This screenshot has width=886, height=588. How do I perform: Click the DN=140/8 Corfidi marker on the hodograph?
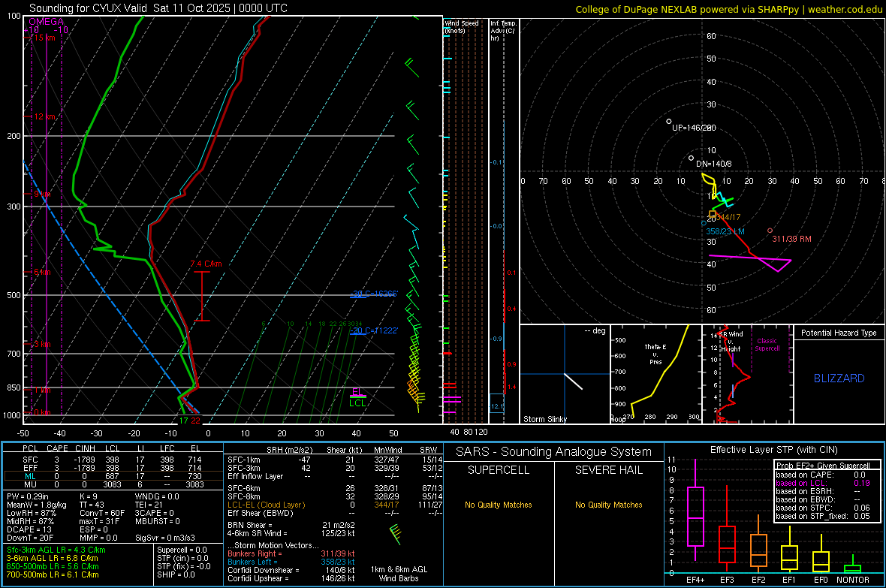click(x=691, y=158)
